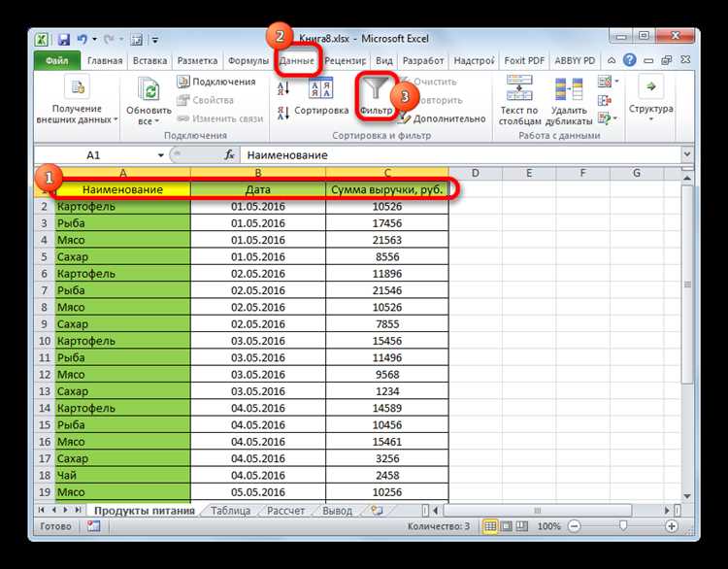Click the vertical scrollbar up arrow

(687, 179)
